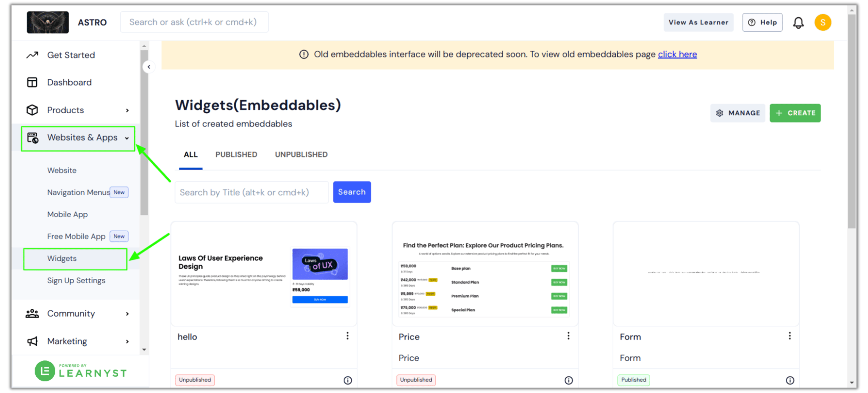Select the Dashboard icon in sidebar
Viewport: 868px width, 393px height.
click(x=32, y=82)
